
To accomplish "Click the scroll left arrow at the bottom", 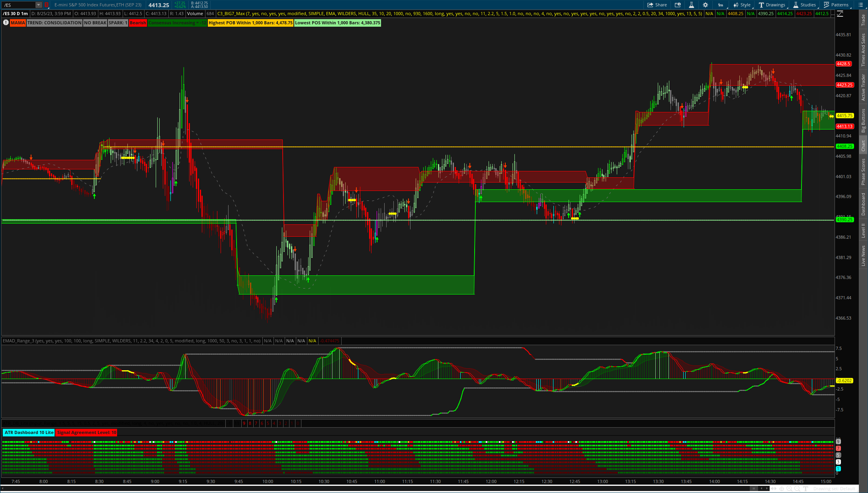I will [x=762, y=489].
